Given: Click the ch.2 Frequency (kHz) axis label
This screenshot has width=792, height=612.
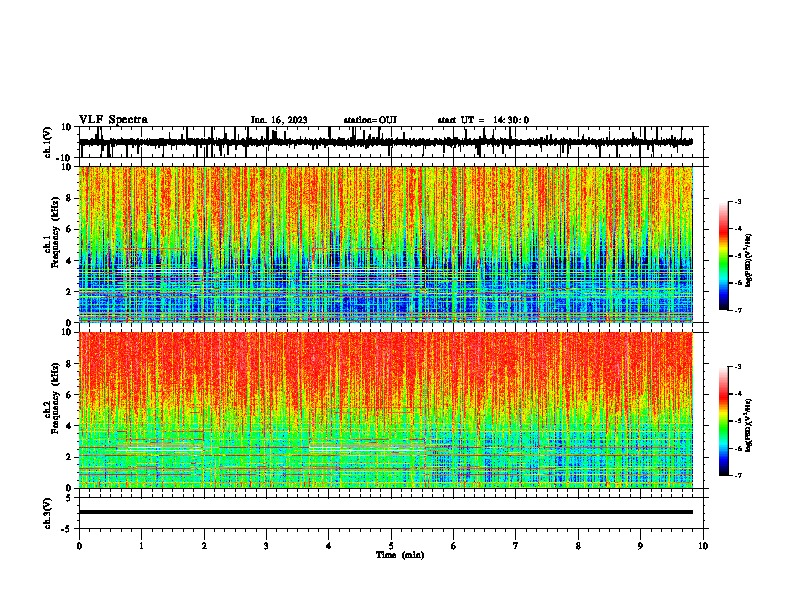Looking at the screenshot, I should coord(53,398).
